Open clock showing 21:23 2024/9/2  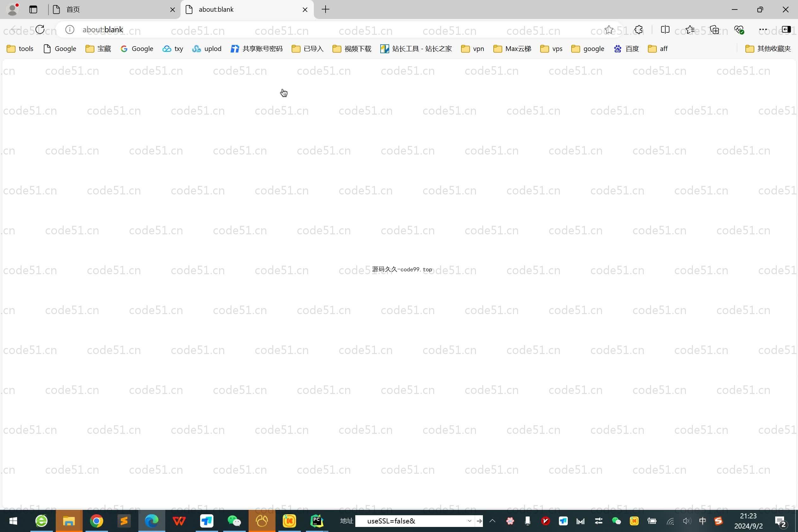pos(748,521)
